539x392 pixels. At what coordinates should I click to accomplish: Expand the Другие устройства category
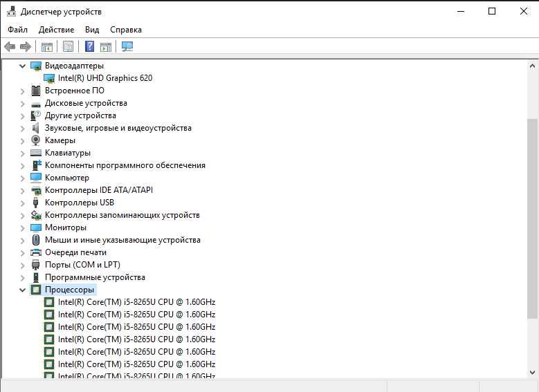[x=22, y=116]
